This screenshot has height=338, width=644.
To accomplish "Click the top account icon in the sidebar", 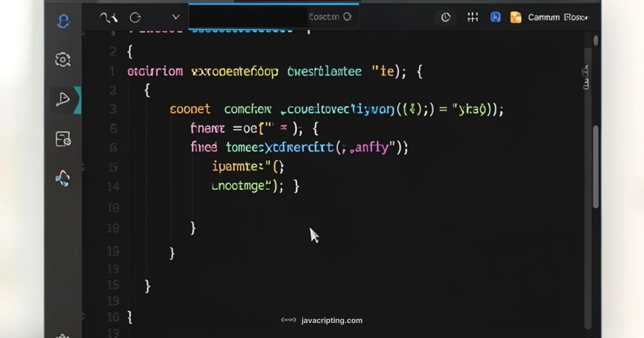I will (x=63, y=21).
